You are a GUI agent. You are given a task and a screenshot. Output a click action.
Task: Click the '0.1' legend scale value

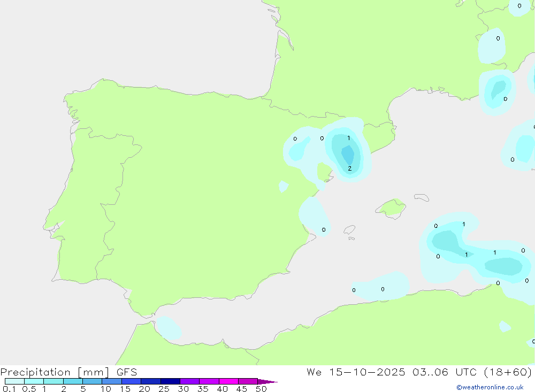pos(9,389)
